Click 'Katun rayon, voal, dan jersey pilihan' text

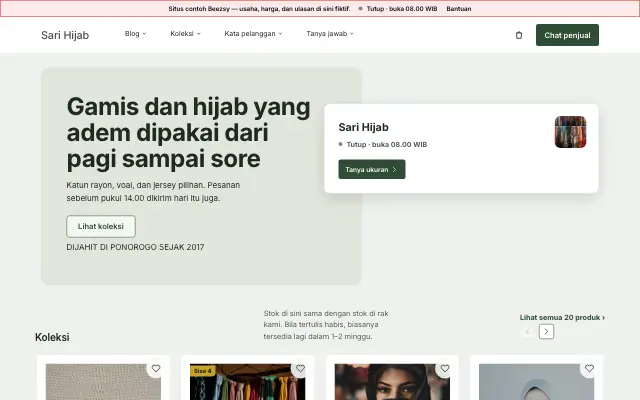coord(153,191)
